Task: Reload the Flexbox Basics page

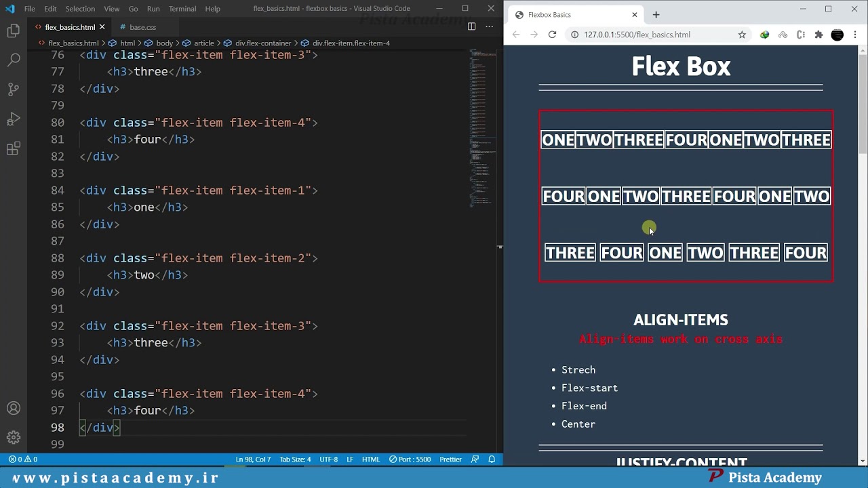Action: [552, 35]
